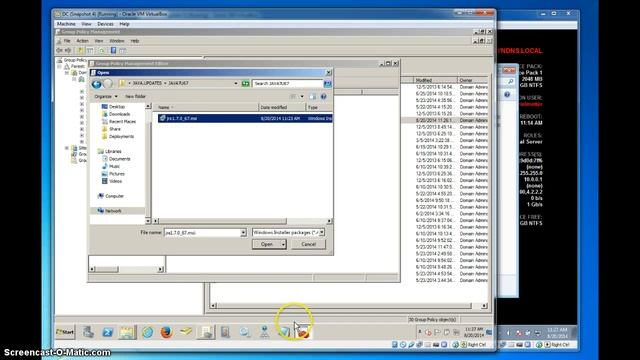Image resolution: width=640 pixels, height=360 pixels.
Task: Open the VirtualBox Machine menu
Action: (66, 24)
